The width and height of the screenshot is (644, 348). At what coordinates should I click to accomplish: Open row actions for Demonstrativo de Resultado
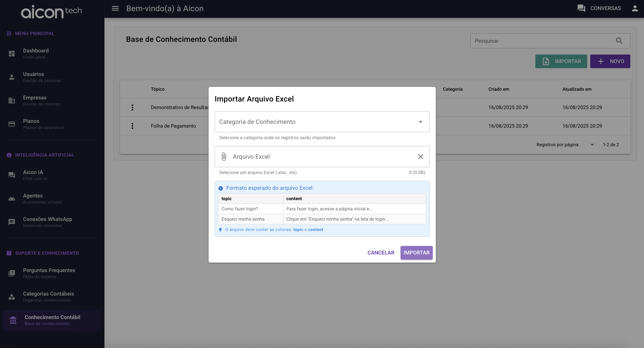[x=132, y=108]
